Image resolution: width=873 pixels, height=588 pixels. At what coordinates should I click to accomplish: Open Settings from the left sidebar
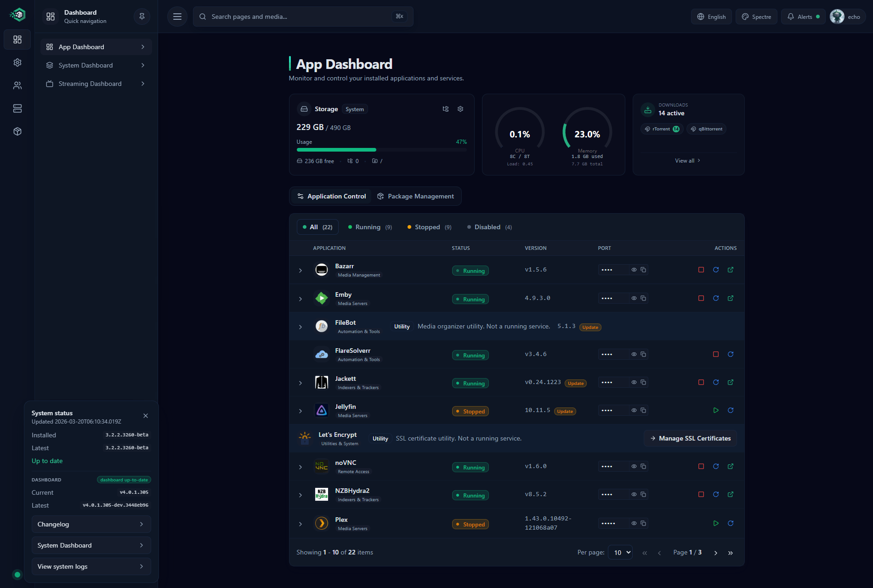[x=17, y=62]
